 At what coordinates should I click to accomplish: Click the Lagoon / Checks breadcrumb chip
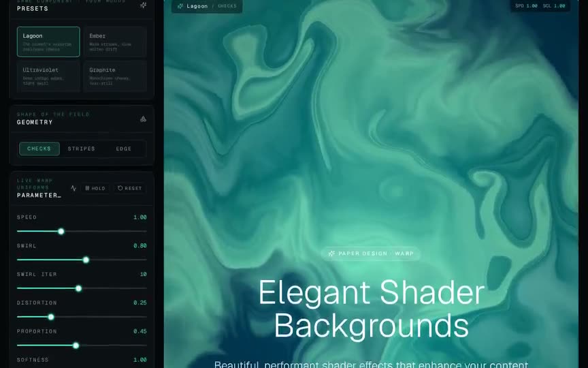tap(207, 6)
